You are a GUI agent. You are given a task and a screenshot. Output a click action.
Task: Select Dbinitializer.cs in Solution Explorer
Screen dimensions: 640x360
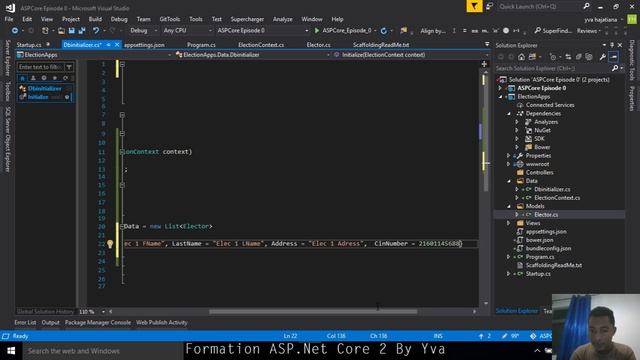coord(552,189)
